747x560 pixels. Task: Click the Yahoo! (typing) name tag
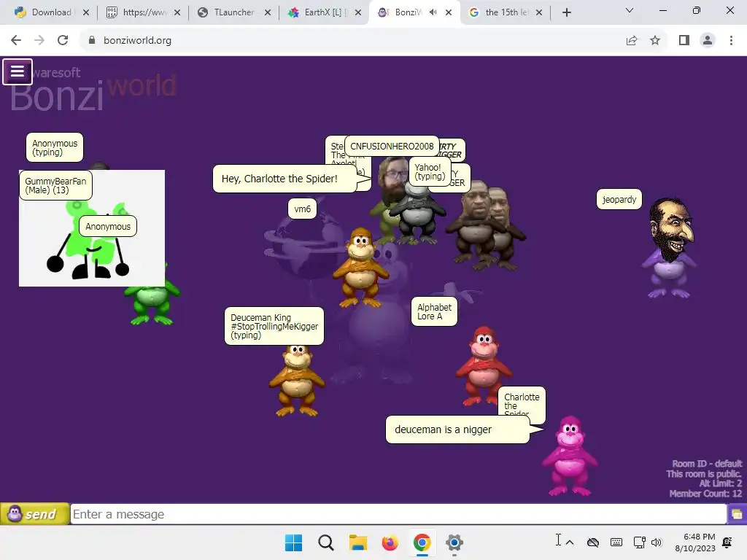(x=429, y=171)
